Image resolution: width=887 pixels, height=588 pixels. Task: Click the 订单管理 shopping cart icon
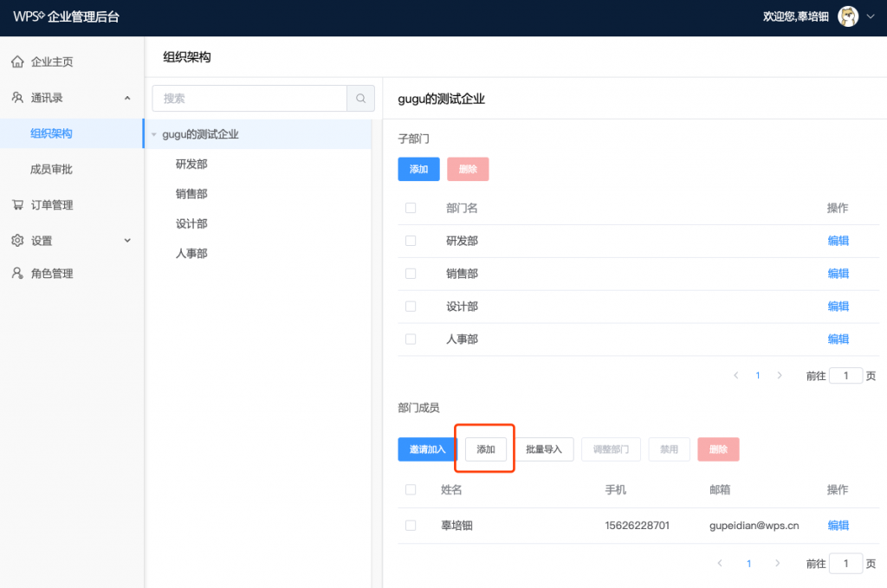point(17,205)
